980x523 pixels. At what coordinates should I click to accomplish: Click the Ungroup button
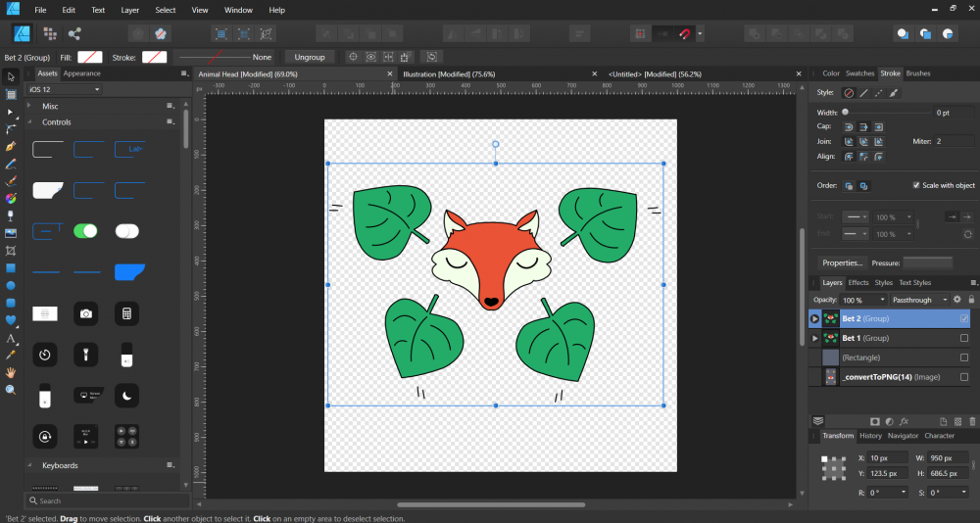pos(309,57)
